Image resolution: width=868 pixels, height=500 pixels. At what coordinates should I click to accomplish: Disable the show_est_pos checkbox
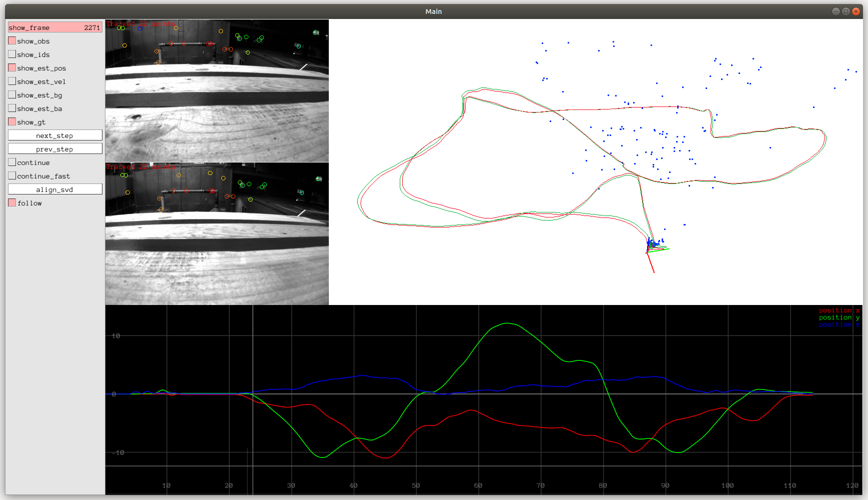tap(12, 67)
